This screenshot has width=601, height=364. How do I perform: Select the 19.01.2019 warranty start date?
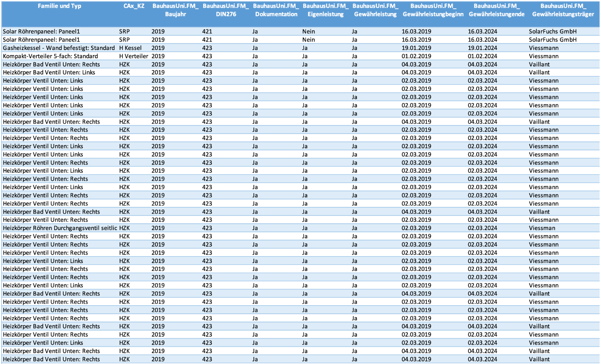click(416, 48)
